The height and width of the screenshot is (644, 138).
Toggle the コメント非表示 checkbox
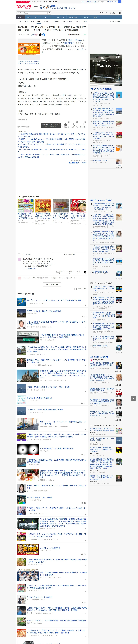75,289
